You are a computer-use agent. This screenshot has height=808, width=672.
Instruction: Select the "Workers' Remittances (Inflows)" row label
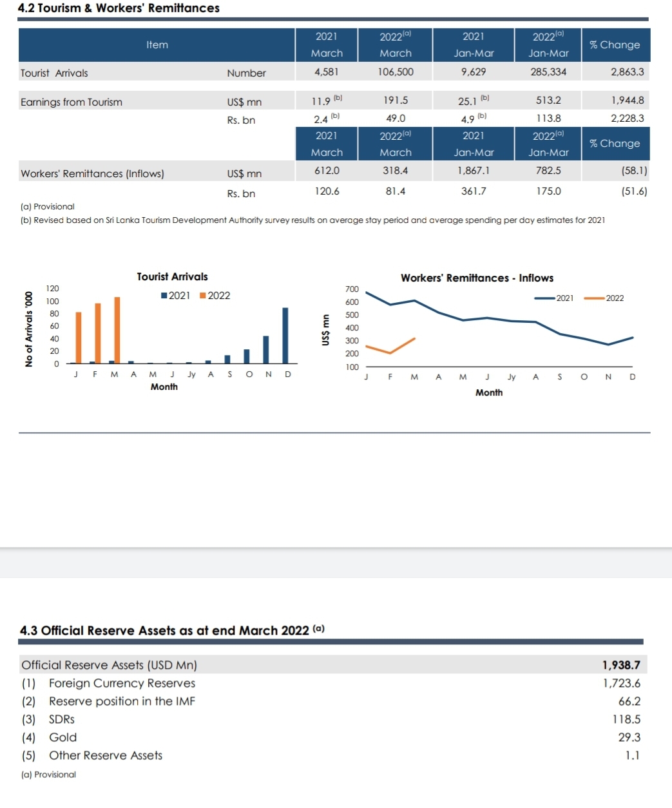(92, 173)
